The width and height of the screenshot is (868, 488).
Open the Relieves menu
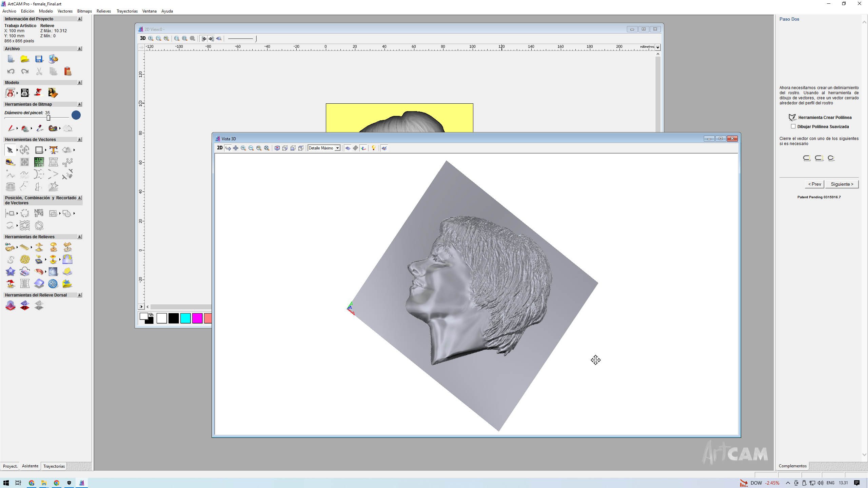[103, 11]
